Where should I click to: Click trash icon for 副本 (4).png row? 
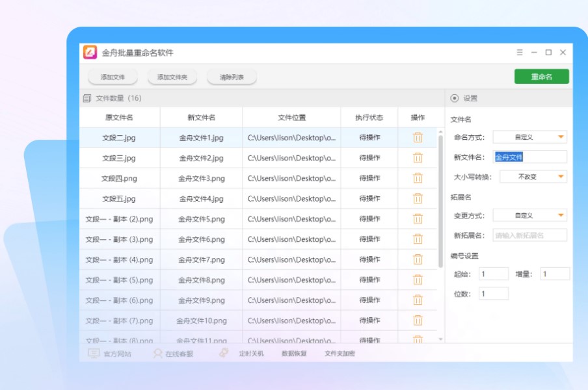tap(418, 259)
